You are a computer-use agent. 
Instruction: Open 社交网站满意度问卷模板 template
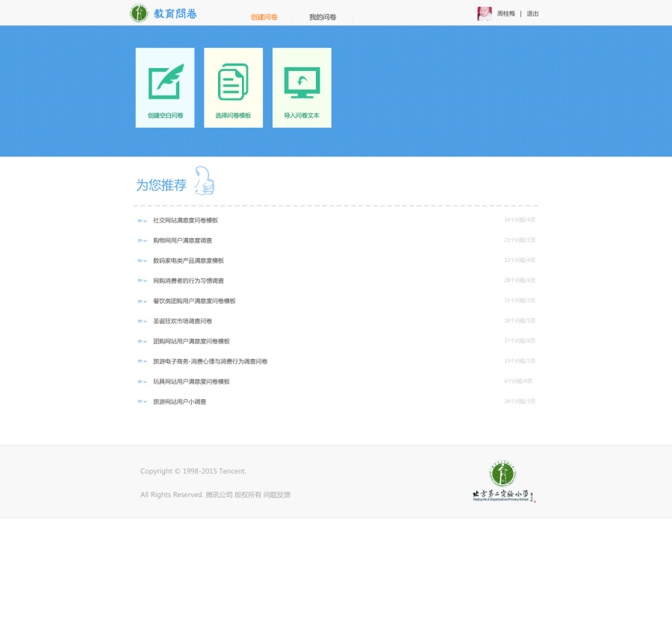186,220
